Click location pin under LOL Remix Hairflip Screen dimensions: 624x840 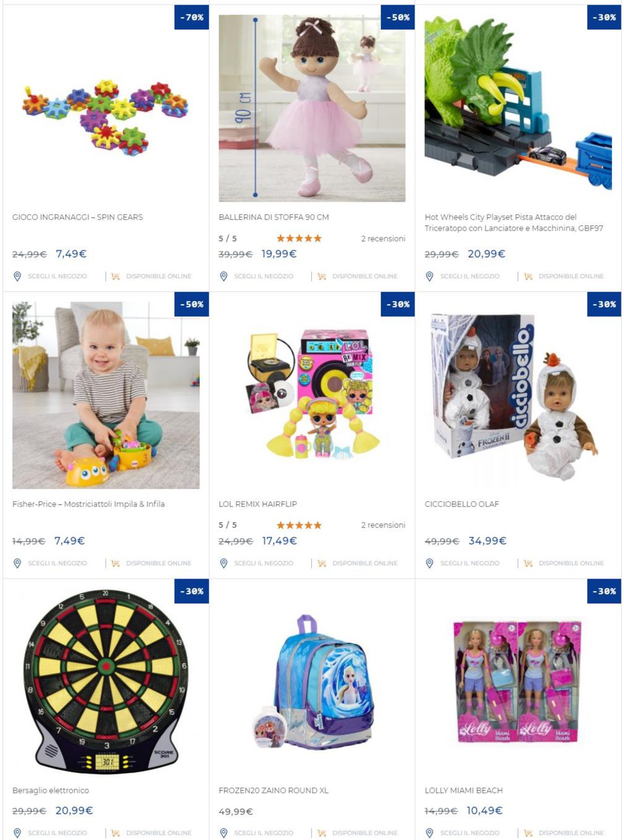pyautogui.click(x=223, y=563)
